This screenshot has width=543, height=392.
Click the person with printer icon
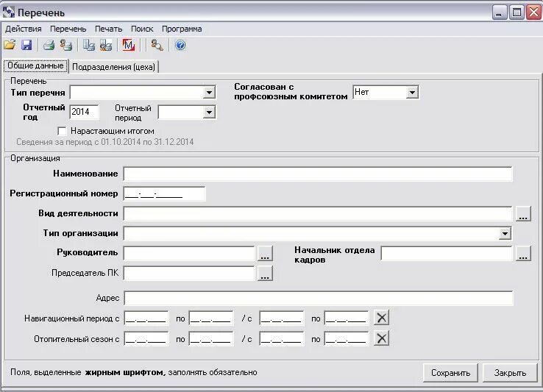(x=65, y=45)
